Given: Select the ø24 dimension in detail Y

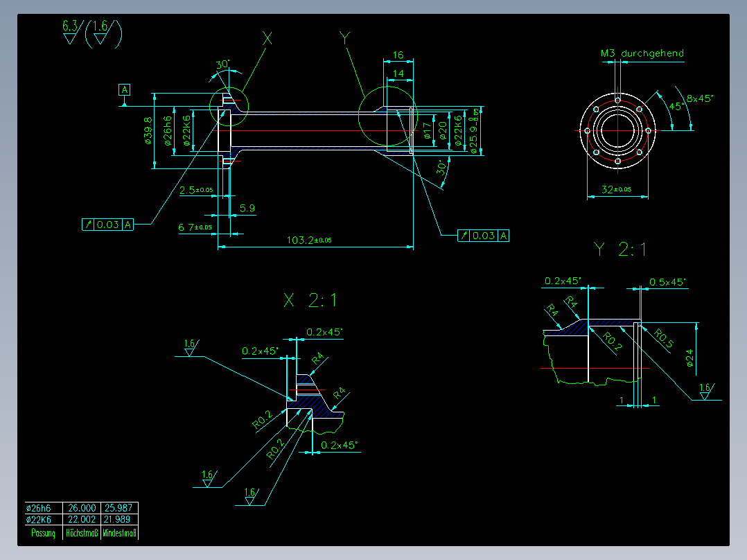Looking at the screenshot, I should click(x=689, y=358).
